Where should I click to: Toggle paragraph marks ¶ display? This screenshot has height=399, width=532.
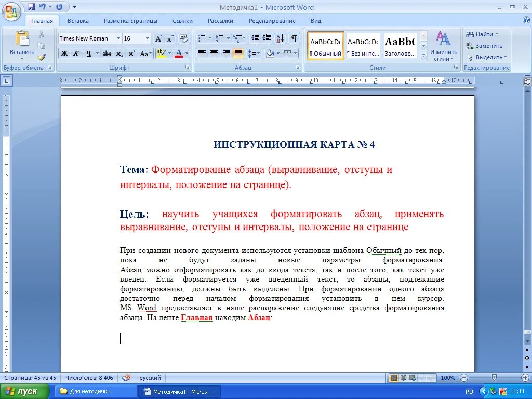[x=294, y=38]
